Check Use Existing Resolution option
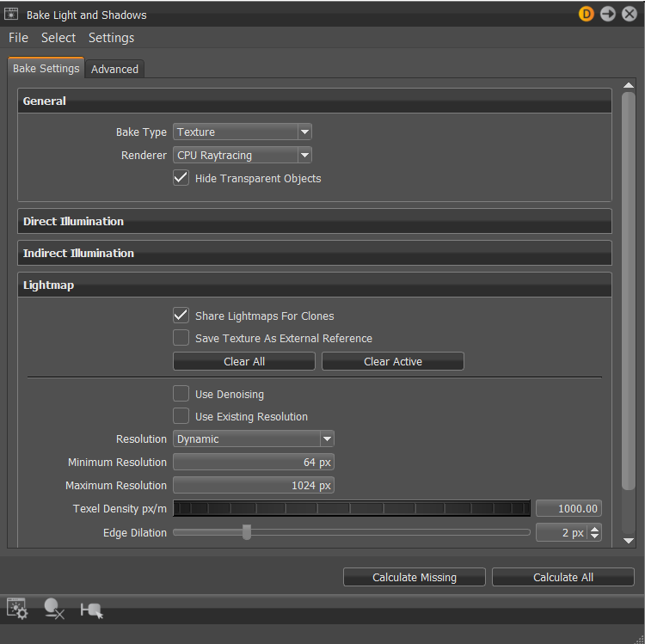 pos(181,416)
